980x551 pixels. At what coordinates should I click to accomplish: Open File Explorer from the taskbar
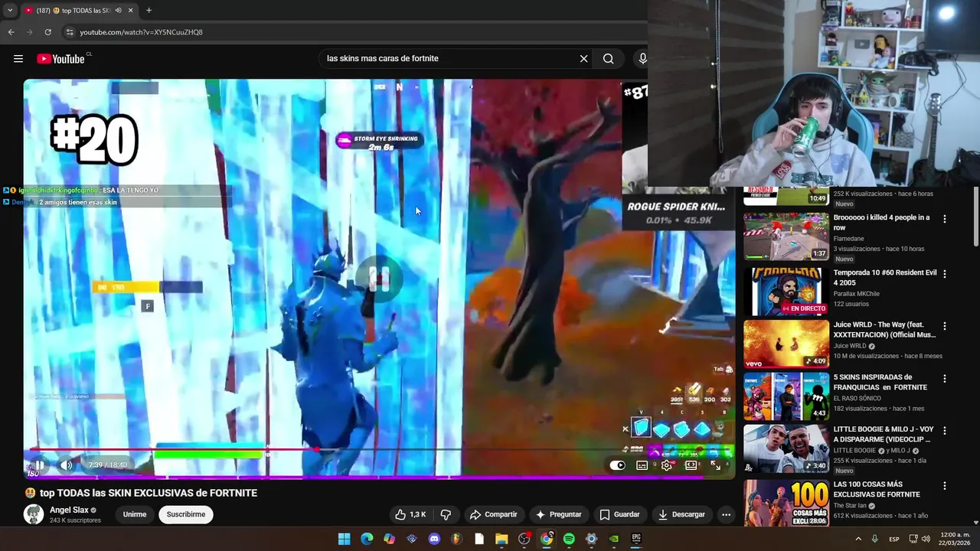coord(501,539)
